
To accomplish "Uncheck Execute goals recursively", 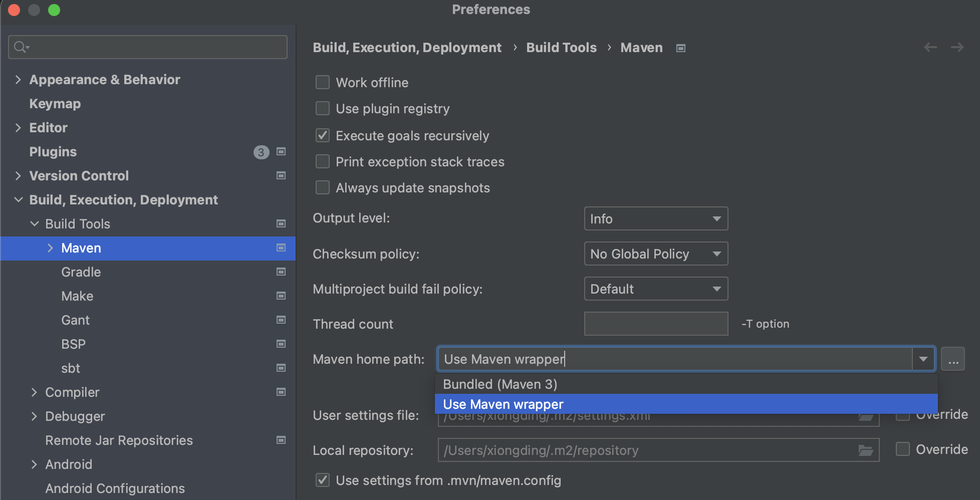I will tap(323, 135).
